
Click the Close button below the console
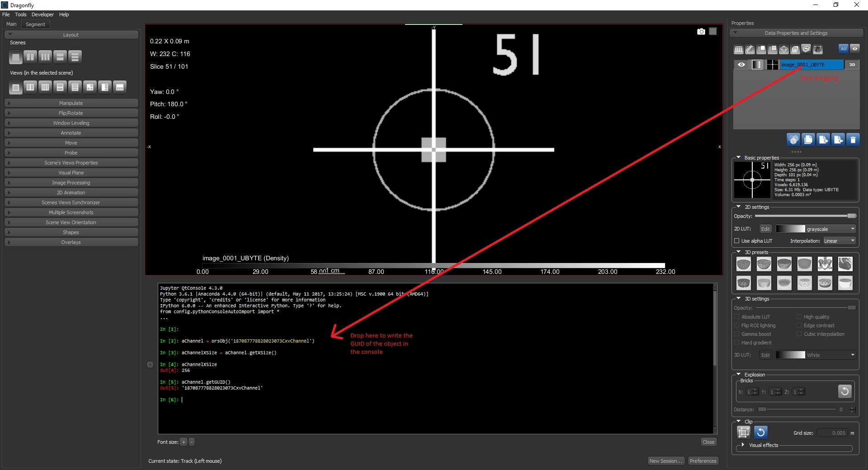[x=708, y=442]
